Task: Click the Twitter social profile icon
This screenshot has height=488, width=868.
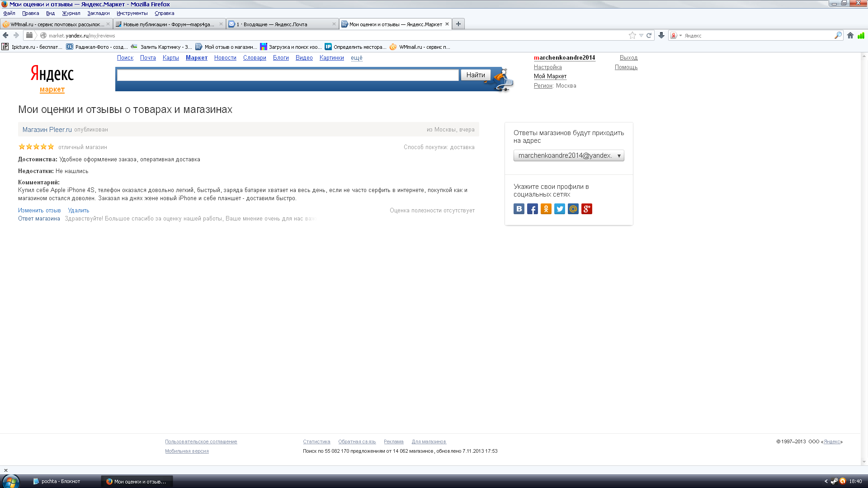Action: (559, 209)
